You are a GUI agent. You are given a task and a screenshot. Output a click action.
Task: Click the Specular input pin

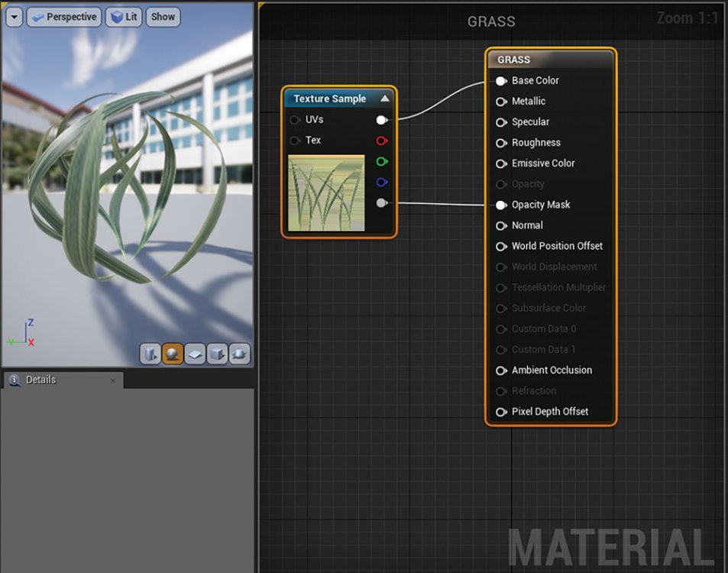click(x=501, y=122)
